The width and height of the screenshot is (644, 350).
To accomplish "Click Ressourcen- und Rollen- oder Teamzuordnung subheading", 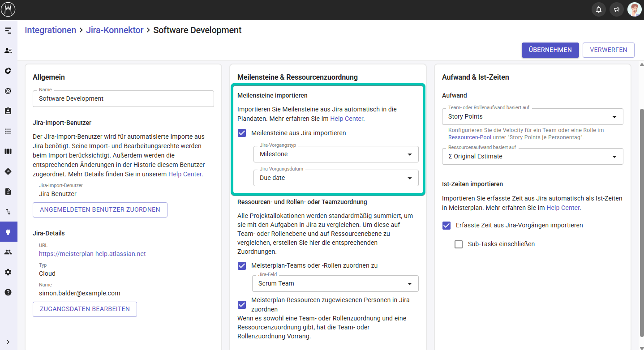I will (302, 202).
